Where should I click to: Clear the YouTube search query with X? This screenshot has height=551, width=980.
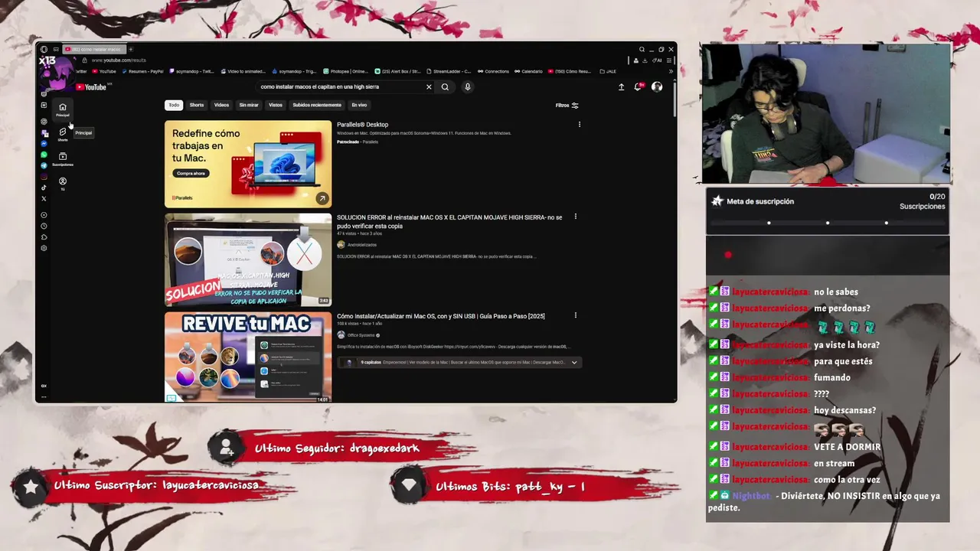click(x=429, y=86)
